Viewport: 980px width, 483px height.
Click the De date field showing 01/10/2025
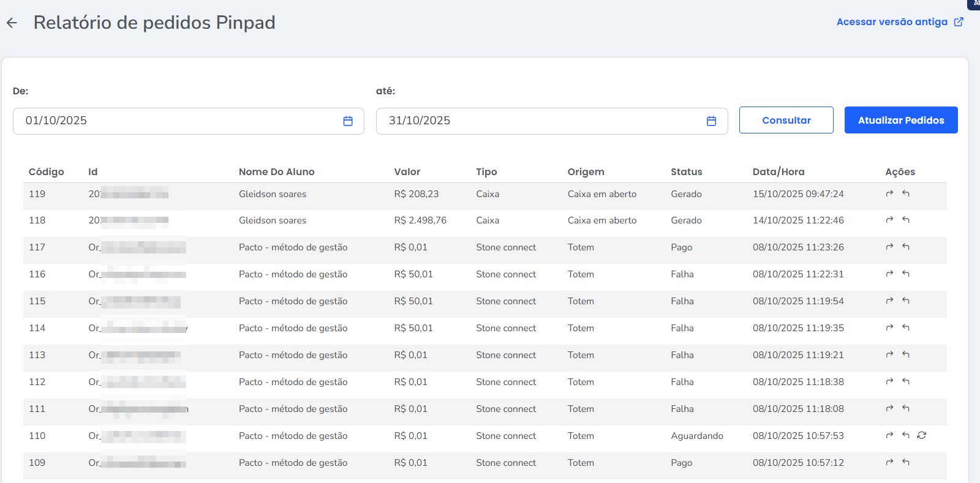(178, 121)
